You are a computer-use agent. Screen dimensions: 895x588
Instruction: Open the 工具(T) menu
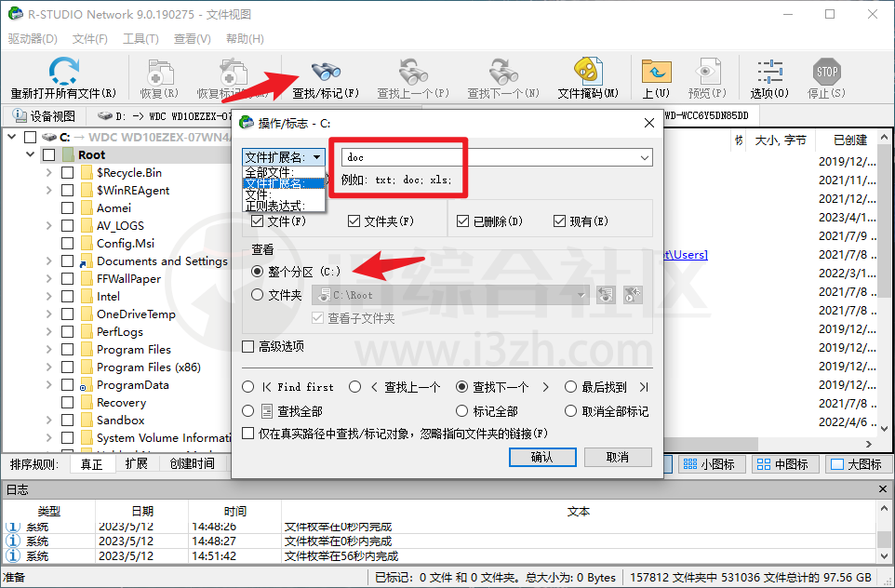[x=141, y=39]
